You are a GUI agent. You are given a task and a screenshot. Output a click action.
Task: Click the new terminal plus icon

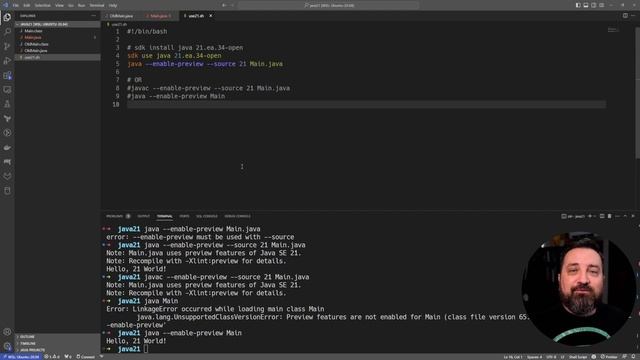coord(589,216)
